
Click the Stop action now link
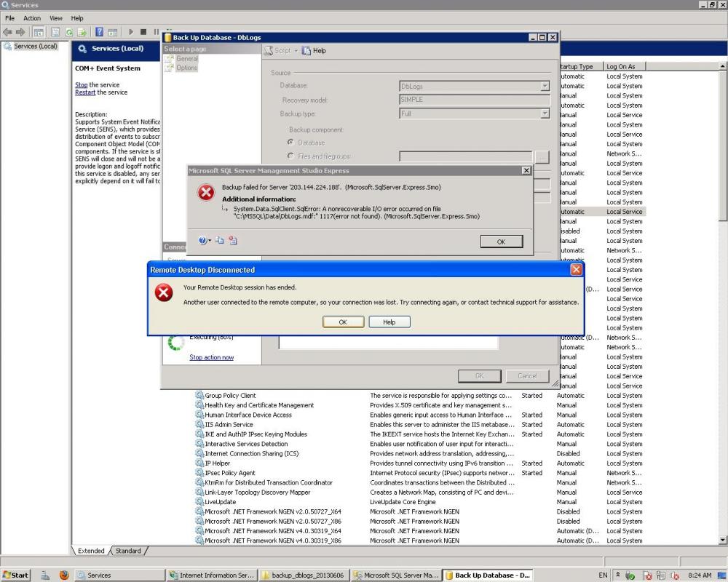click(211, 357)
